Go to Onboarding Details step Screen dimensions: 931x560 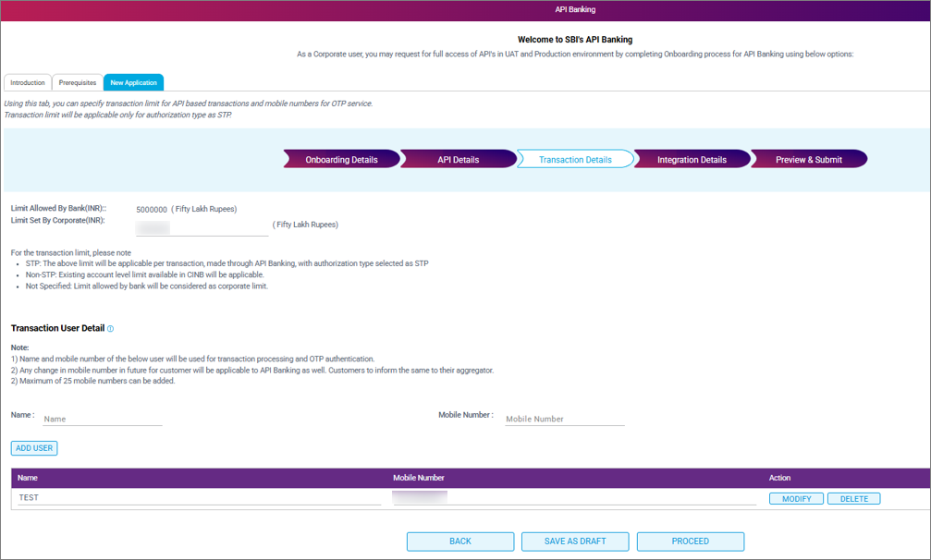341,160
